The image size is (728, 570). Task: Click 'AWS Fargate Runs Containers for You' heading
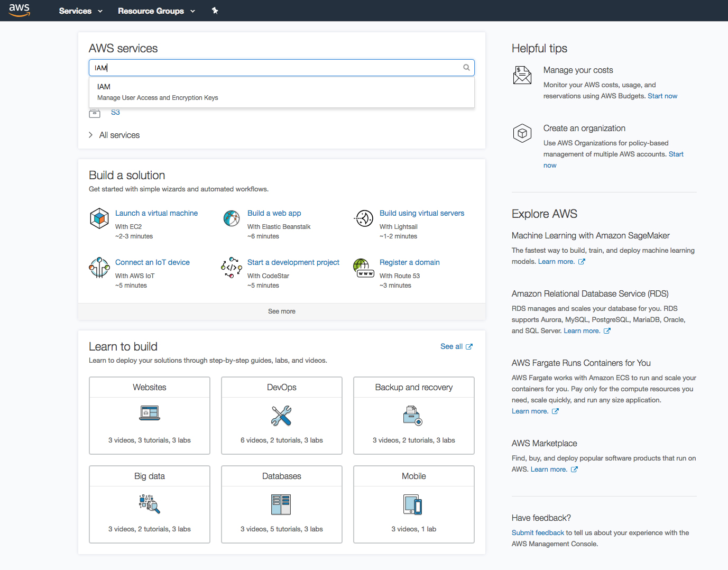[581, 363]
